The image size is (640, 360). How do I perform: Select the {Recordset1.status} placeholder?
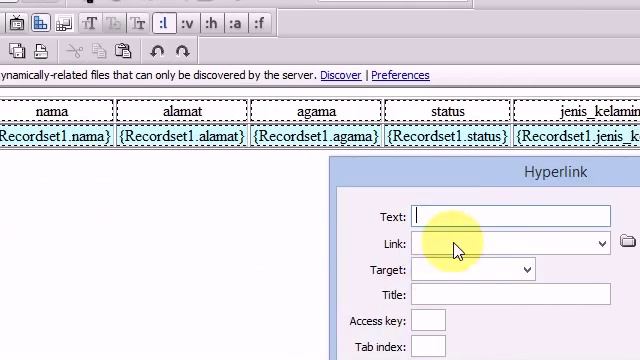coord(447,136)
